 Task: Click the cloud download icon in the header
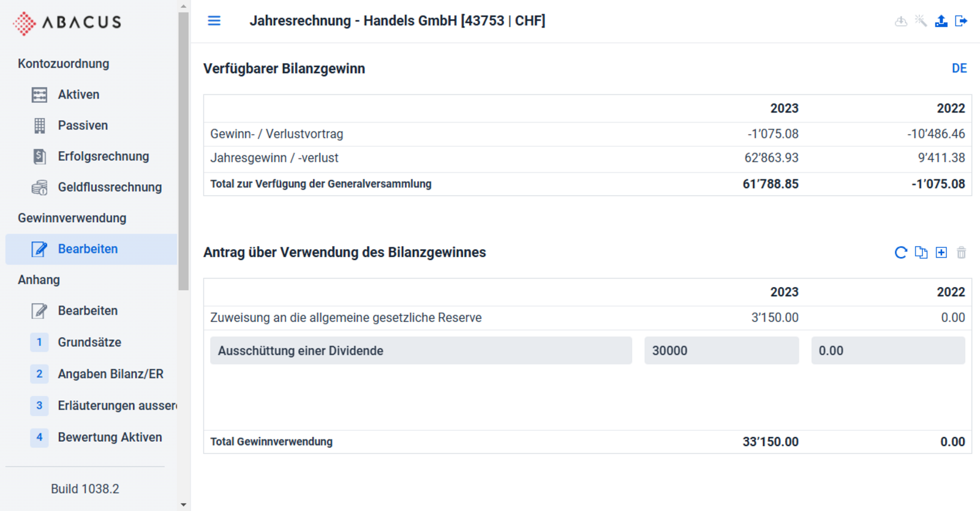coord(901,21)
